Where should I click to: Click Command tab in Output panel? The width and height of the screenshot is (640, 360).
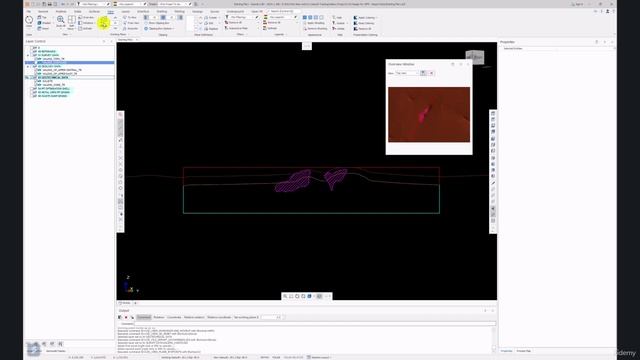144,317
